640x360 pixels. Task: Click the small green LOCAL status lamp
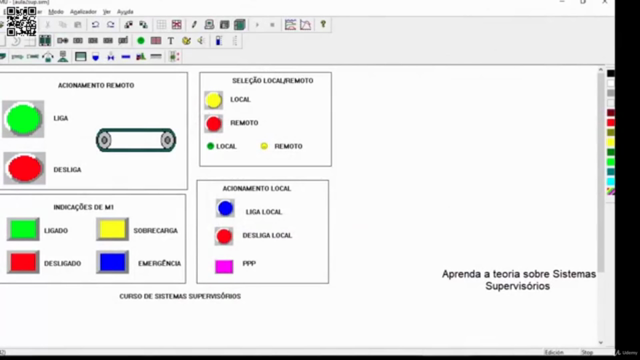coord(211,146)
